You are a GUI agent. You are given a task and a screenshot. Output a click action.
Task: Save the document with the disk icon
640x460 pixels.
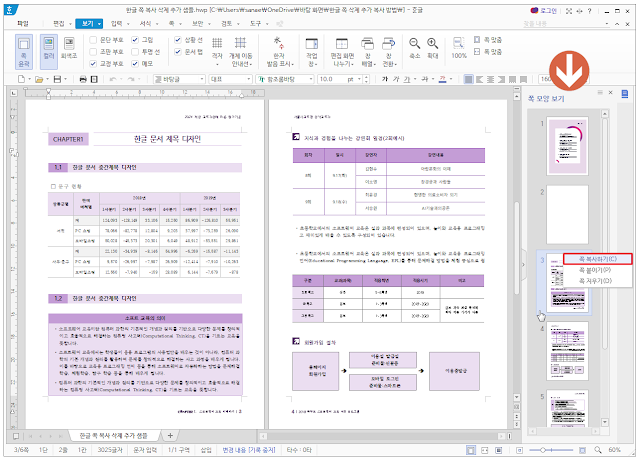58,79
